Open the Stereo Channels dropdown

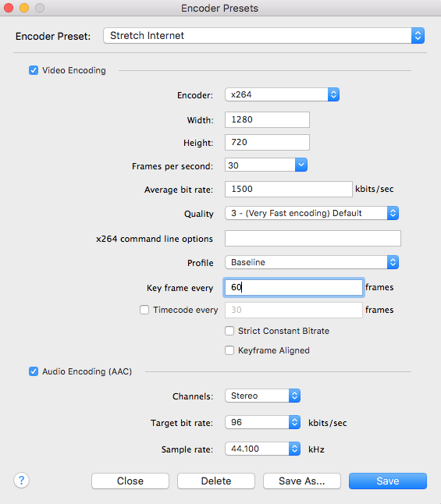click(x=262, y=396)
